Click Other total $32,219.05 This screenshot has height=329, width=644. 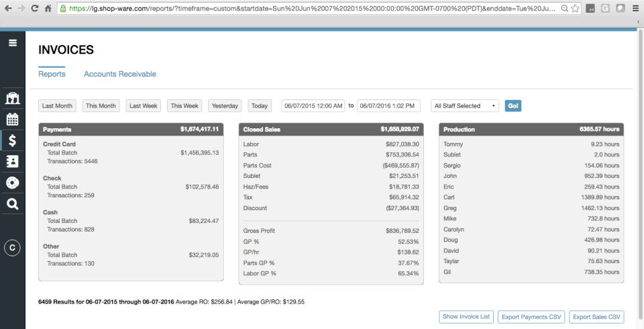pyautogui.click(x=204, y=255)
